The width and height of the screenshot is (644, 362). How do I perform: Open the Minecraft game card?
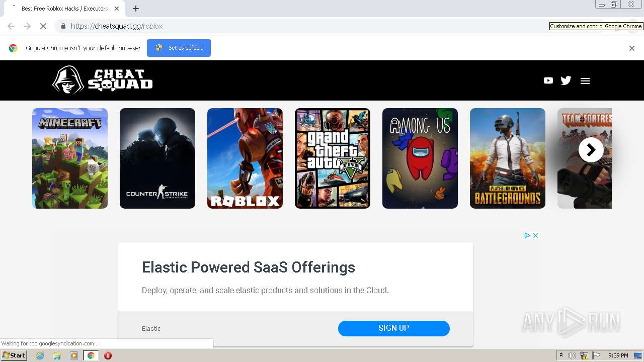click(x=70, y=158)
